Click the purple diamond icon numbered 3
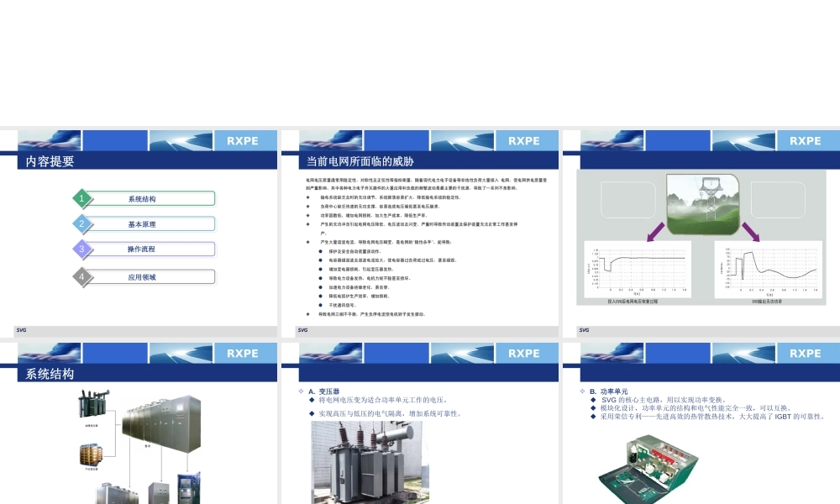Screen dimensions: 840x504 [x=82, y=249]
